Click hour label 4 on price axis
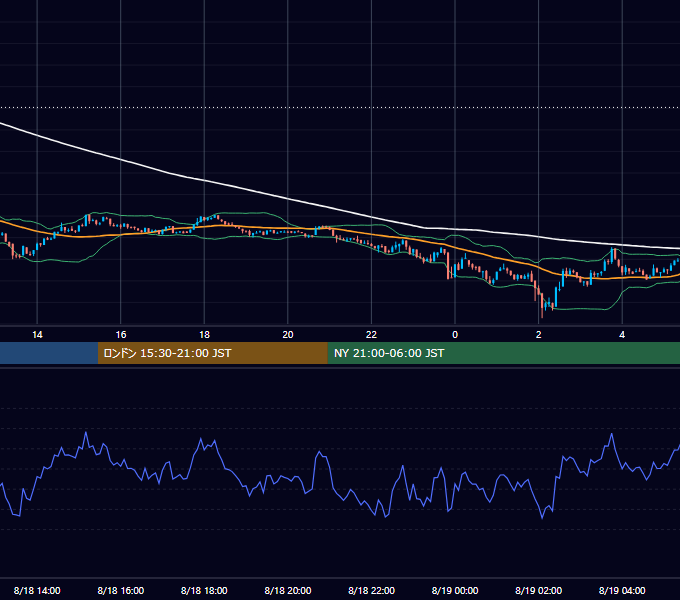Viewport: 680px width, 600px height. pos(622,335)
